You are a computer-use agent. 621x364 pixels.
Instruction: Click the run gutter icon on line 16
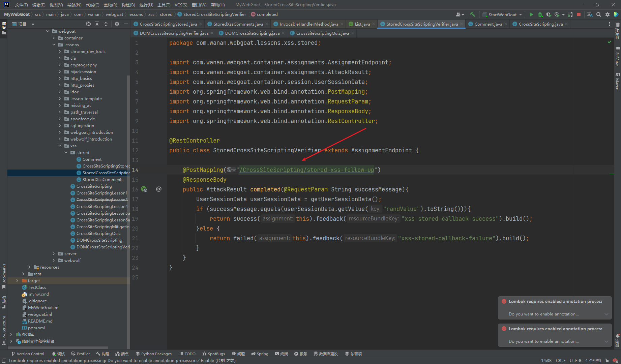(144, 189)
